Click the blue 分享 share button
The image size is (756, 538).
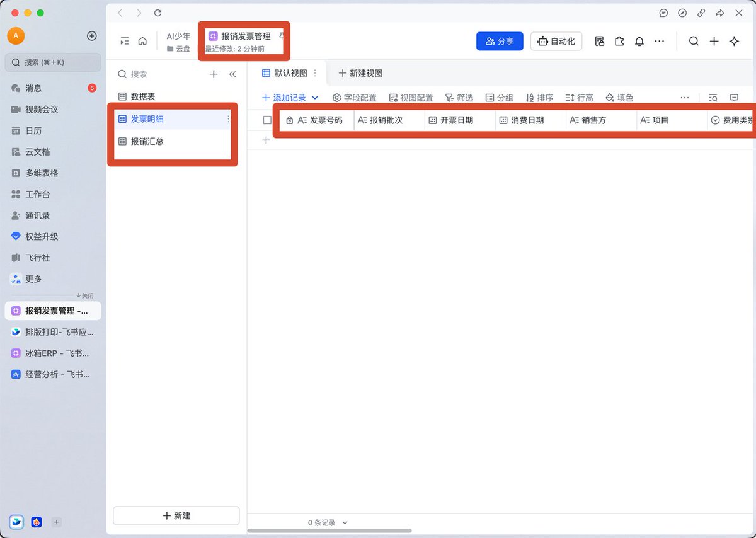click(500, 42)
